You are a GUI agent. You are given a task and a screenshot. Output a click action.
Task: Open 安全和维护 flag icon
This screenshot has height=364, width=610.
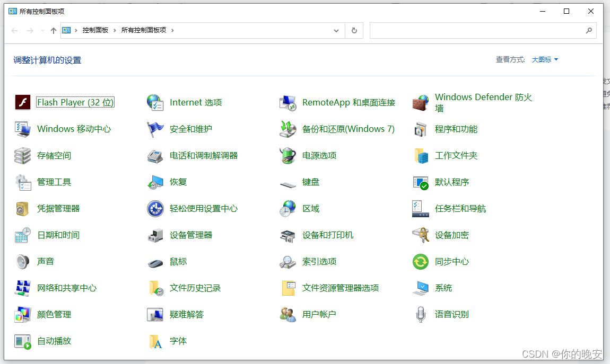click(155, 129)
